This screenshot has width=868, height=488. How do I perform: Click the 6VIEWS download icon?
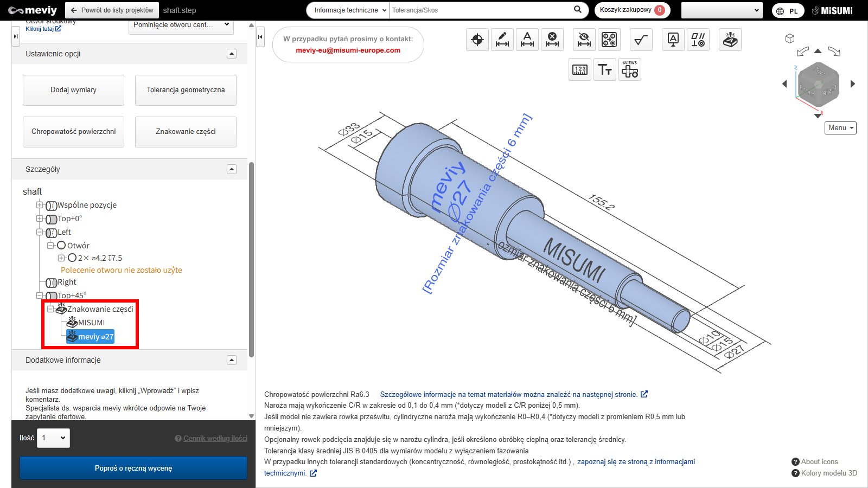coord(630,70)
